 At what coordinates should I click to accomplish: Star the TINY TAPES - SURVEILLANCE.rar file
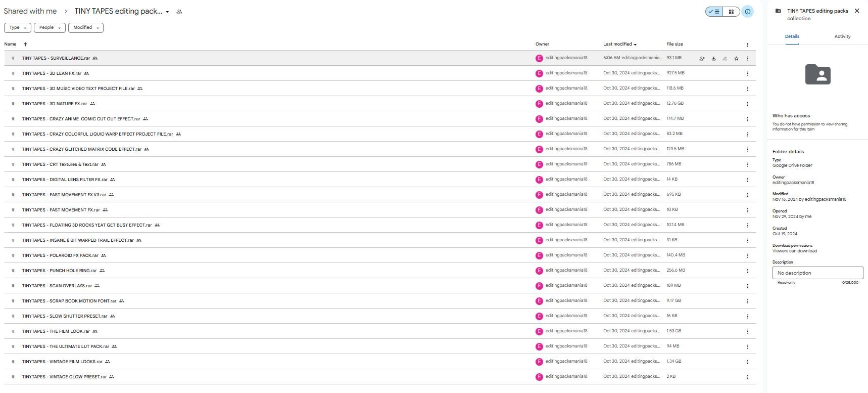(x=736, y=59)
